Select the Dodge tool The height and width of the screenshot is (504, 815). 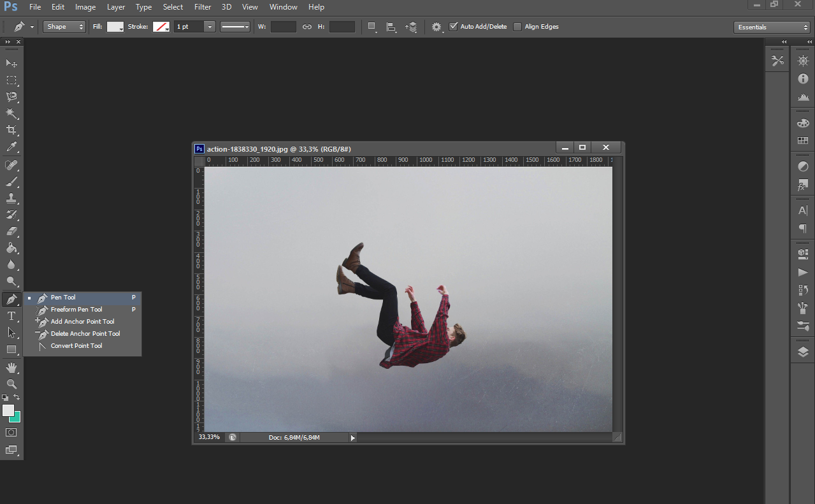[x=11, y=281]
